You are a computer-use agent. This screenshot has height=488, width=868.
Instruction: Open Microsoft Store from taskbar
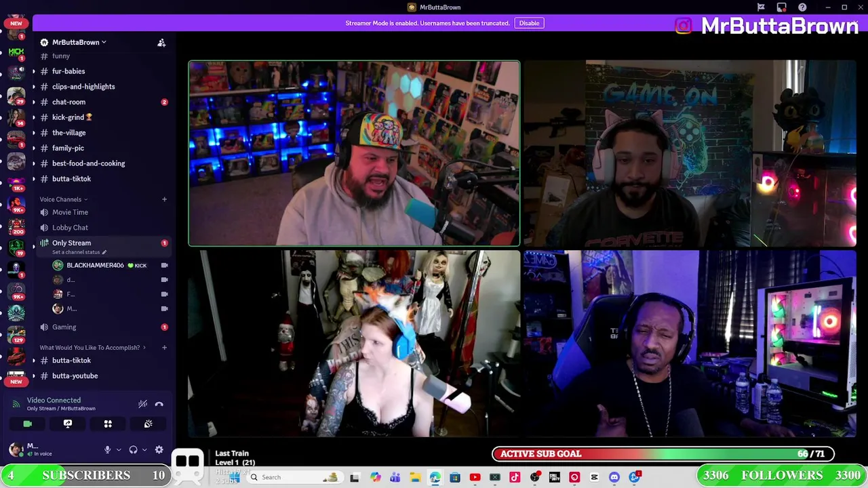pyautogui.click(x=455, y=477)
